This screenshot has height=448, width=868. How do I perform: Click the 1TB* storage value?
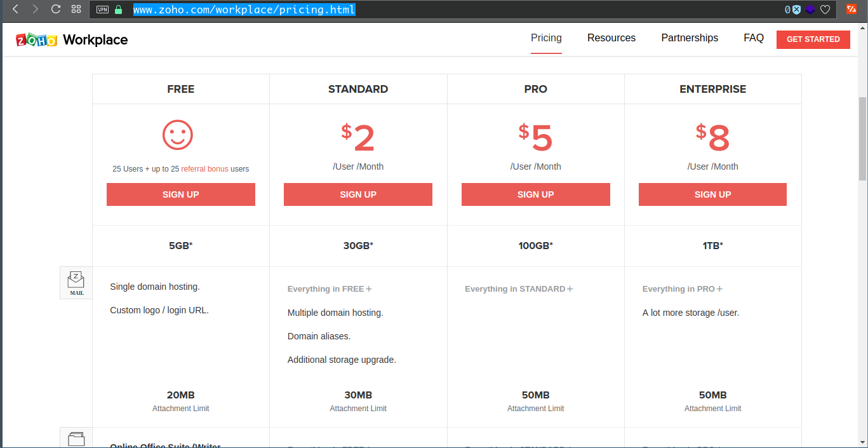tap(713, 245)
